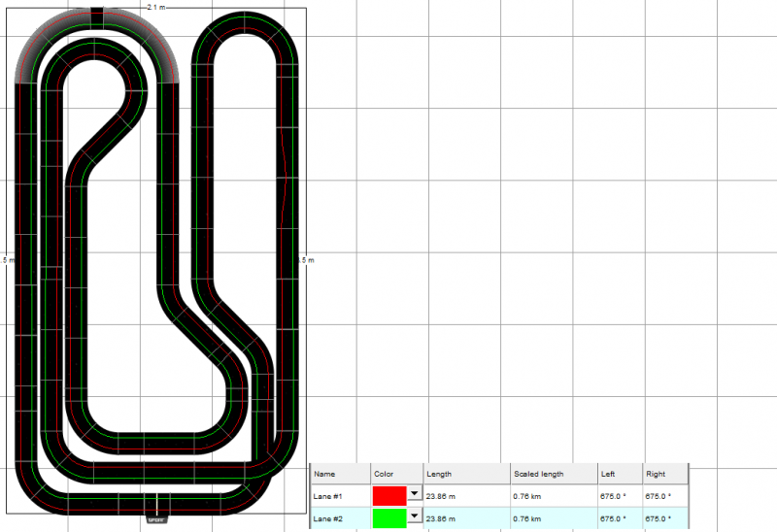The height and width of the screenshot is (532, 777).
Task: Select the SPORT power base track piece
Action: point(157,506)
